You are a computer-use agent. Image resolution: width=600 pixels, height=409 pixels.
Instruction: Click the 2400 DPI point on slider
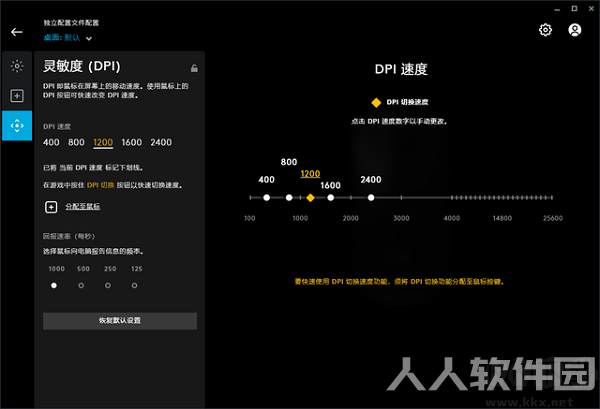(371, 197)
